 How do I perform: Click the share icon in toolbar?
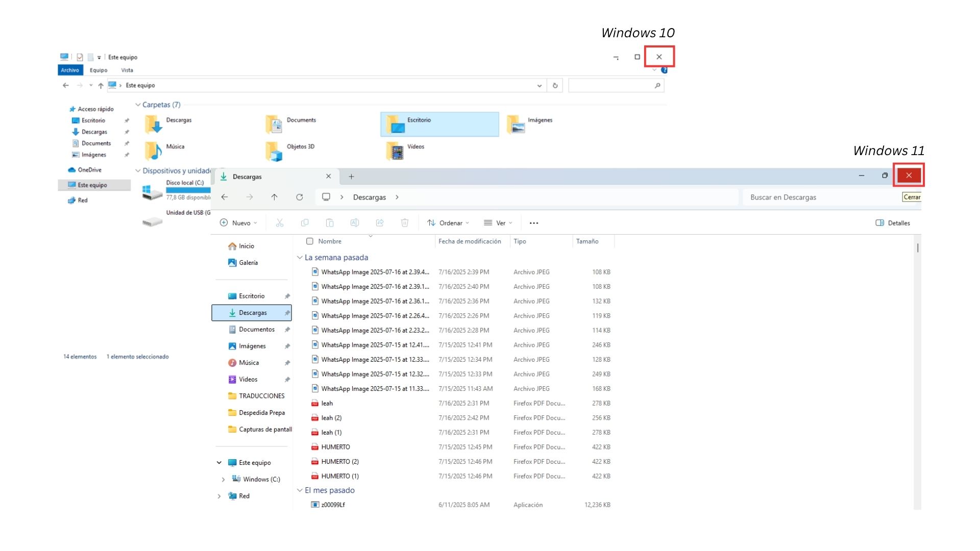pos(380,223)
